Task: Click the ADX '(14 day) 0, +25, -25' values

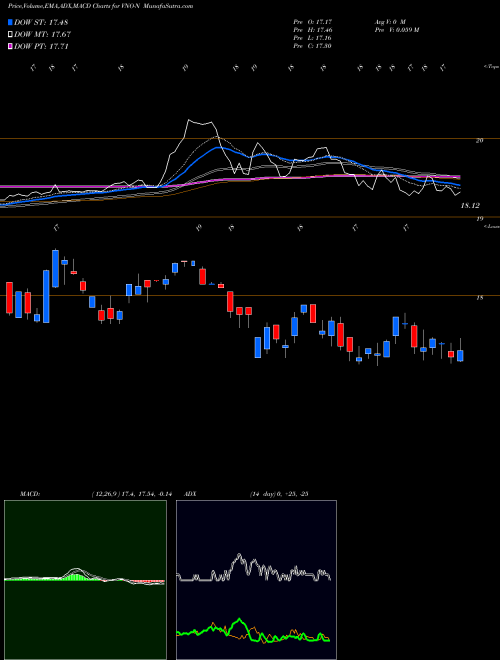Action: click(x=279, y=494)
